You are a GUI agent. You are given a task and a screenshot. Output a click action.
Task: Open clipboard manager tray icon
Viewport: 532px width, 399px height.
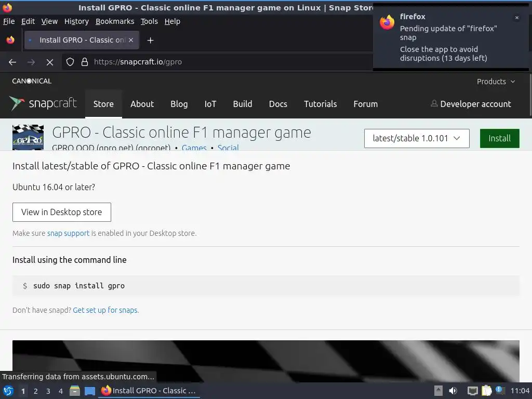coord(486,391)
